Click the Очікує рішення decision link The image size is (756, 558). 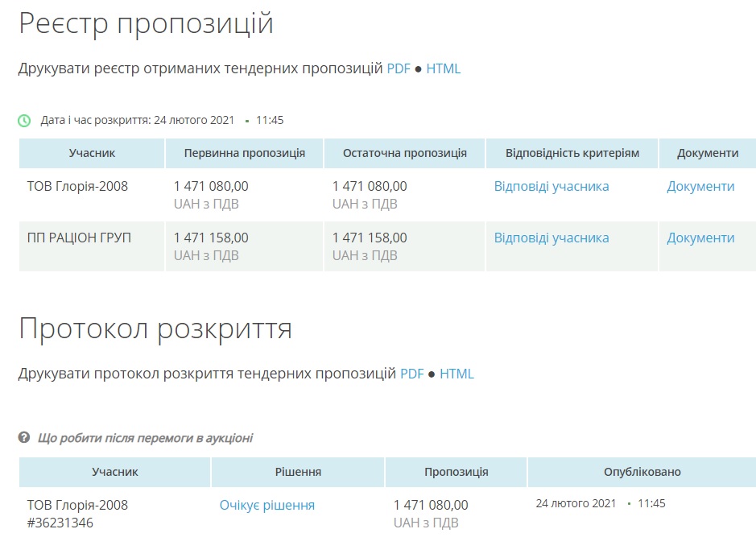[267, 505]
